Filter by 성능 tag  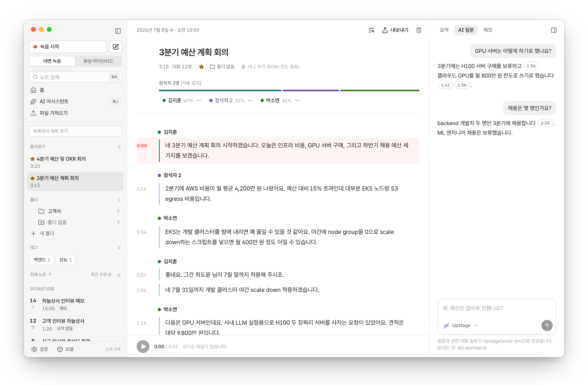65,260
